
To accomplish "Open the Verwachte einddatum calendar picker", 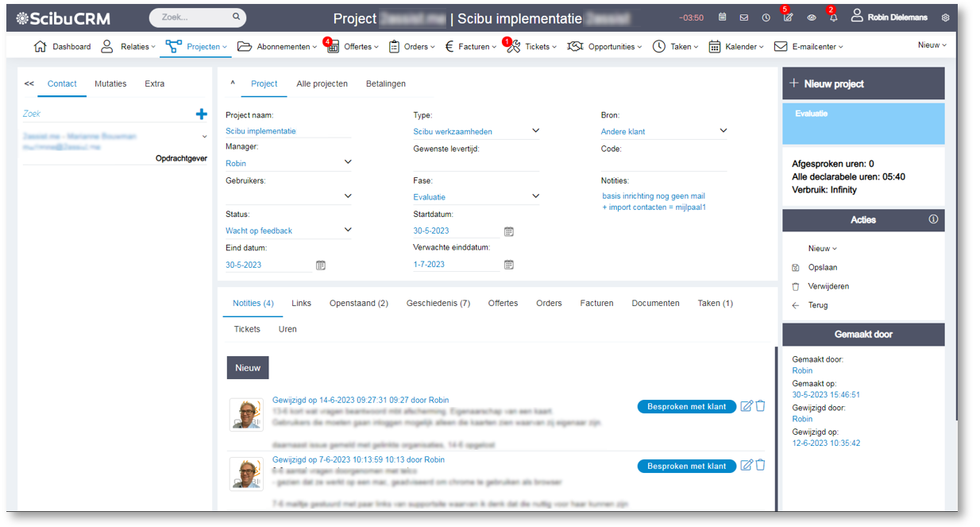I will click(x=509, y=265).
